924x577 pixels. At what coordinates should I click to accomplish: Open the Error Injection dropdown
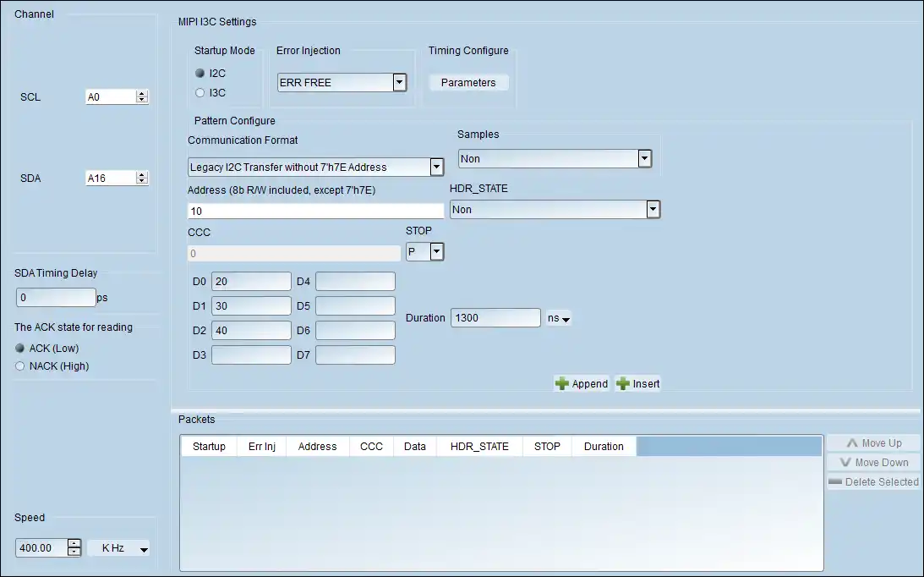(x=399, y=83)
